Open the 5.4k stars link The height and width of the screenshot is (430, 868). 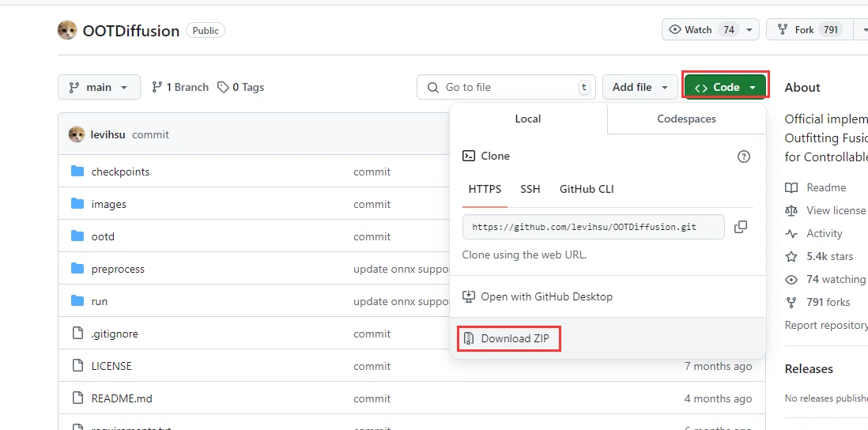point(830,256)
